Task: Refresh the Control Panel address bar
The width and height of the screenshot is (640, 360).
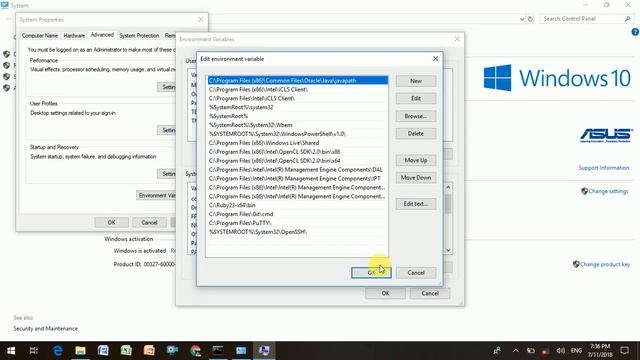Action: [530, 19]
